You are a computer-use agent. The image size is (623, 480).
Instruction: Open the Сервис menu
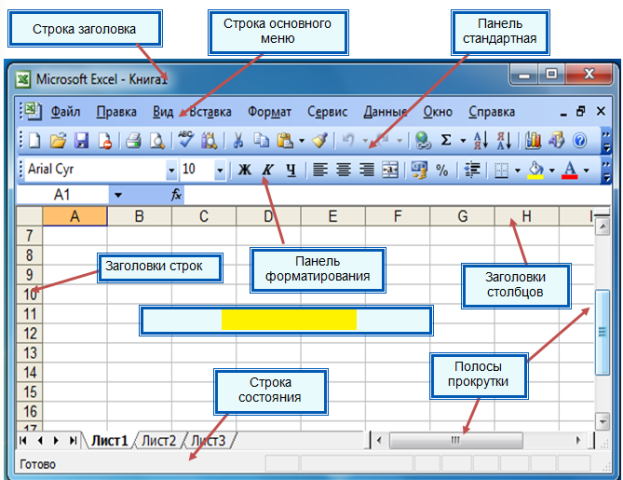[327, 112]
